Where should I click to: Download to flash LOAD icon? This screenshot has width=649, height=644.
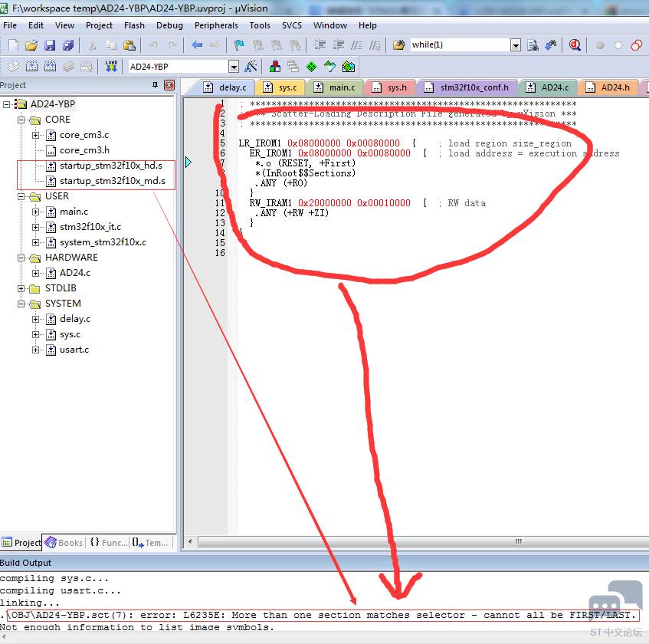click(x=111, y=66)
